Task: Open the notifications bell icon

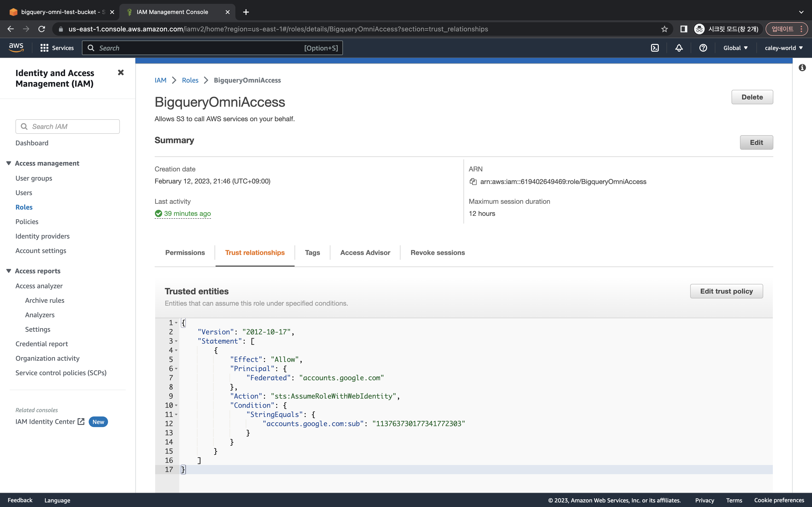Action: click(x=679, y=48)
